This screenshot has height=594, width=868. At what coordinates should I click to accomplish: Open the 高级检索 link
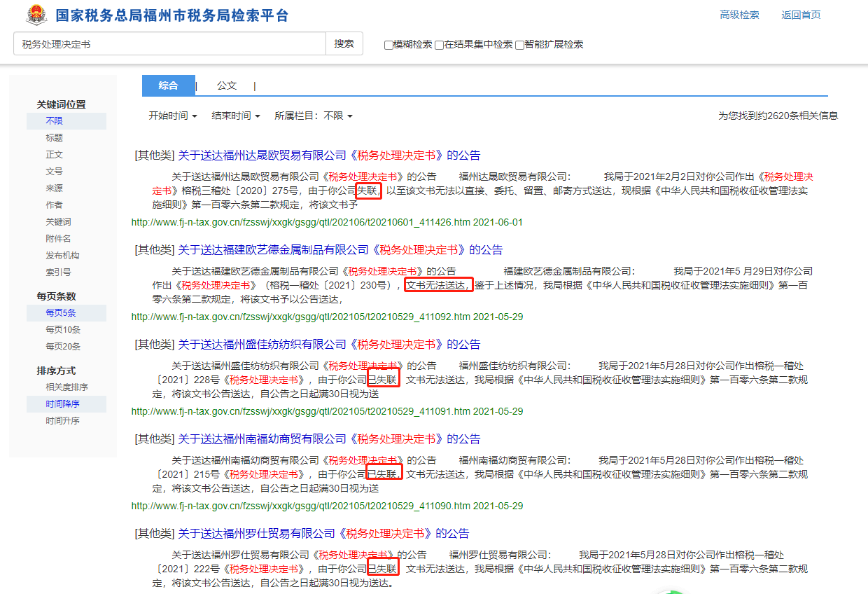[739, 15]
